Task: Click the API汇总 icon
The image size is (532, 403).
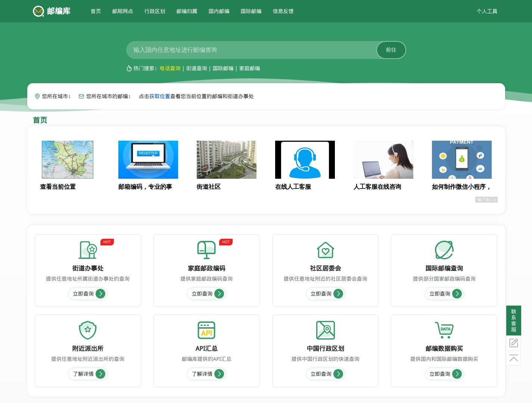Action: tap(206, 330)
